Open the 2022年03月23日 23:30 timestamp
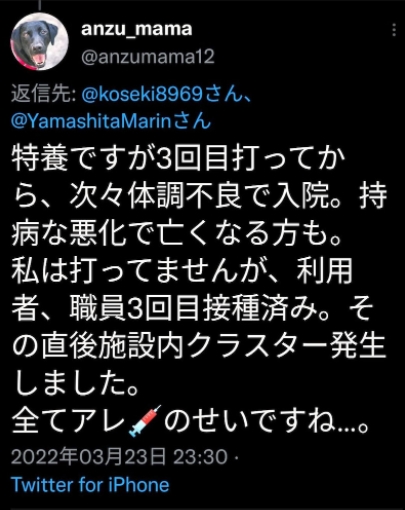The width and height of the screenshot is (405, 510). click(119, 456)
